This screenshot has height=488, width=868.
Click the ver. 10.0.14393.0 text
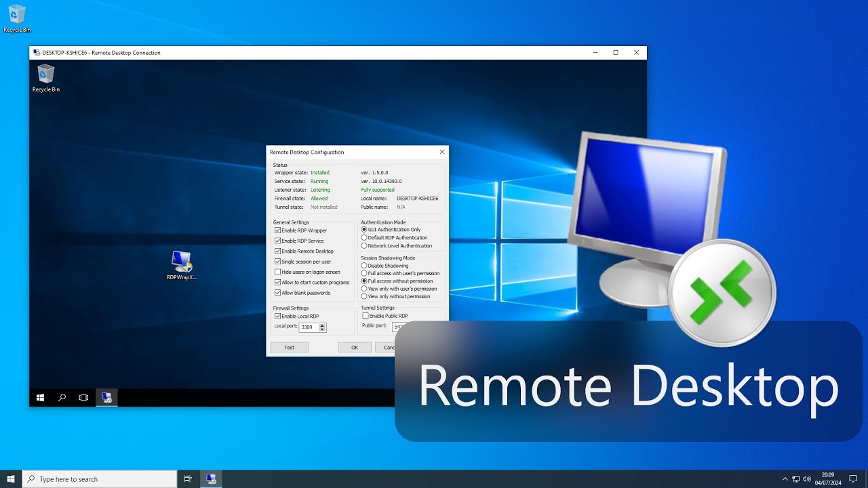click(381, 182)
